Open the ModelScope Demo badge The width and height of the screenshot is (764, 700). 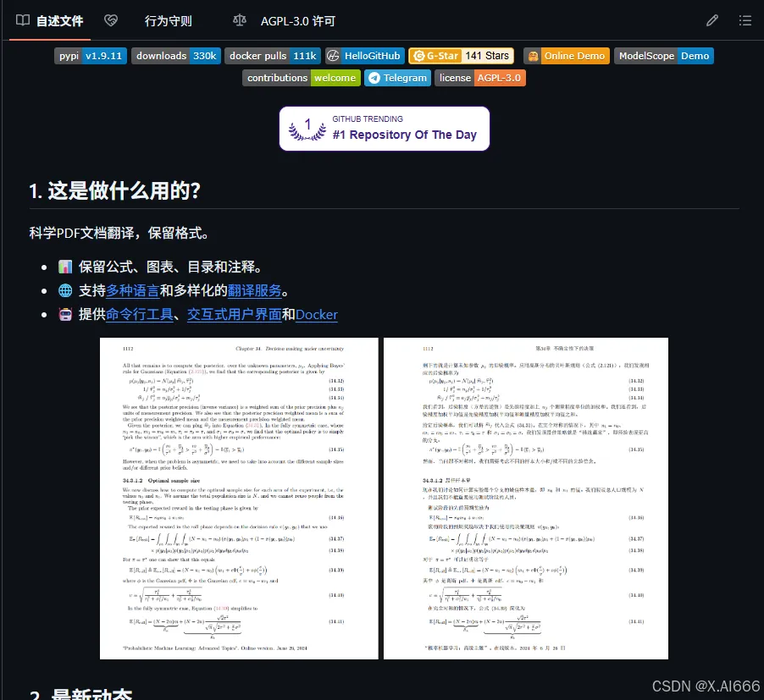pos(663,56)
